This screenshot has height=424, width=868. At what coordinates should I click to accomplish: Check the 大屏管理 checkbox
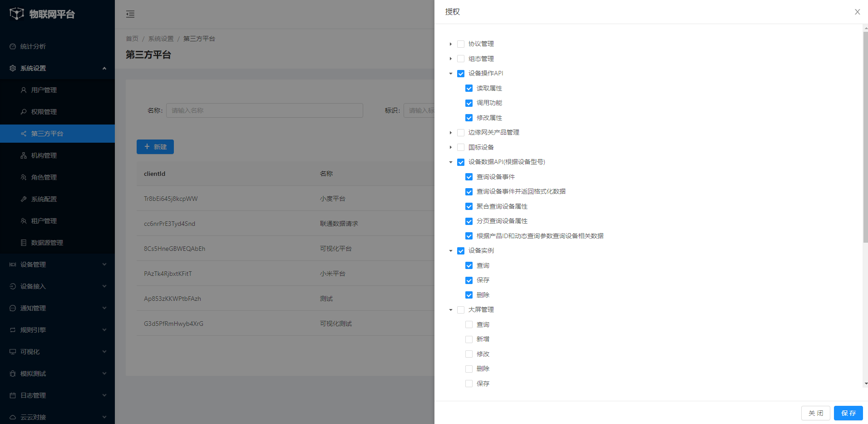461,310
